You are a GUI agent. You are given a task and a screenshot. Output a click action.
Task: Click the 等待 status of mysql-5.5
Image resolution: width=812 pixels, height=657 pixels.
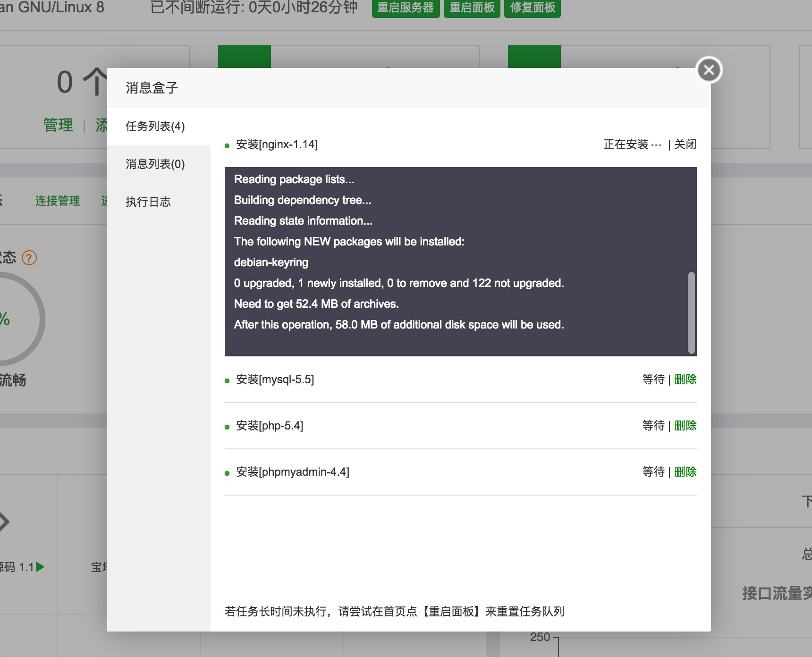click(x=653, y=379)
